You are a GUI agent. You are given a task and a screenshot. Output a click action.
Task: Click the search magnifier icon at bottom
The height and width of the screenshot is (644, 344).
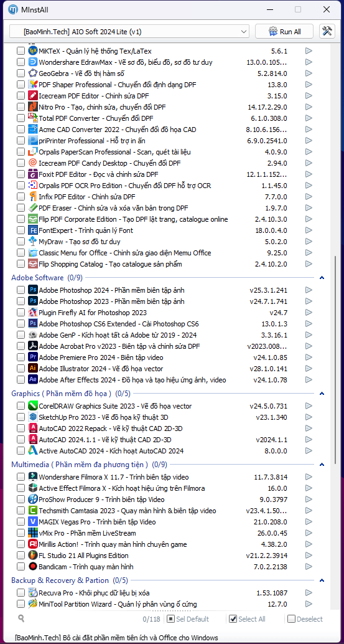pos(21,618)
